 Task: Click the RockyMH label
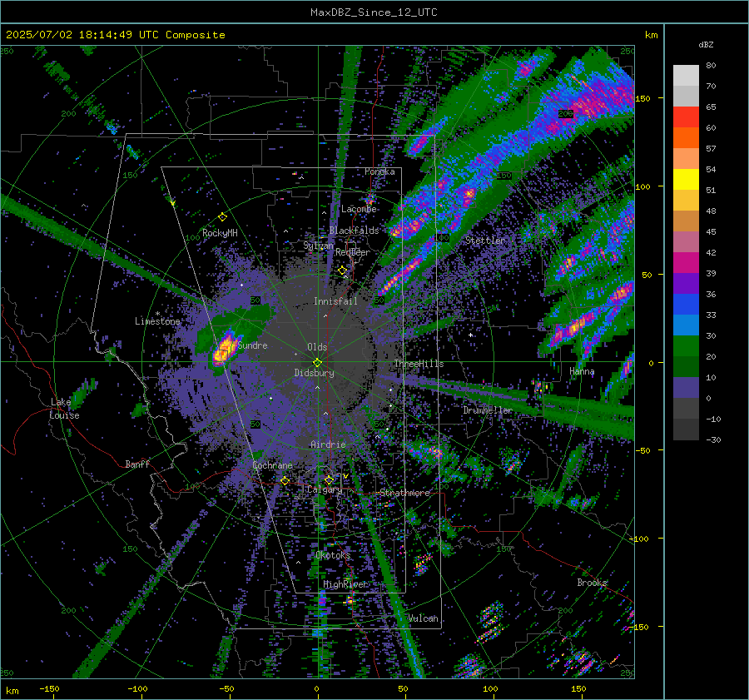click(220, 233)
